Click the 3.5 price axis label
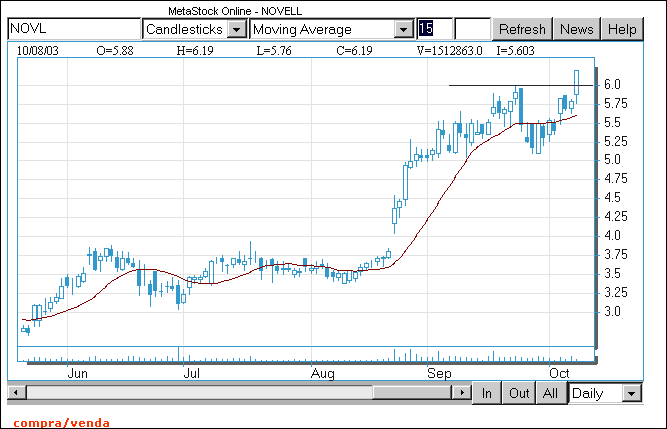The width and height of the screenshot is (667, 429). 612,273
